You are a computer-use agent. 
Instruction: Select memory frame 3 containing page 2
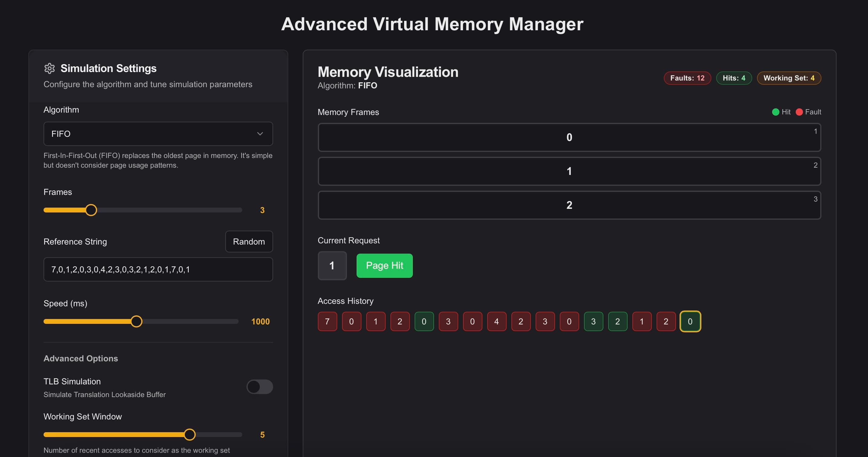tap(569, 205)
